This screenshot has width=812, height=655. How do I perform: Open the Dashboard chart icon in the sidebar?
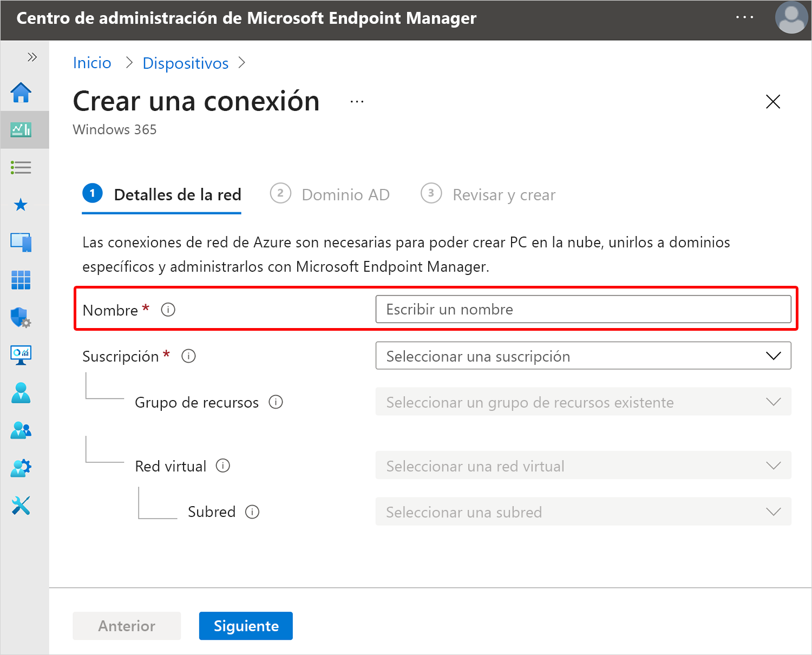pyautogui.click(x=21, y=129)
